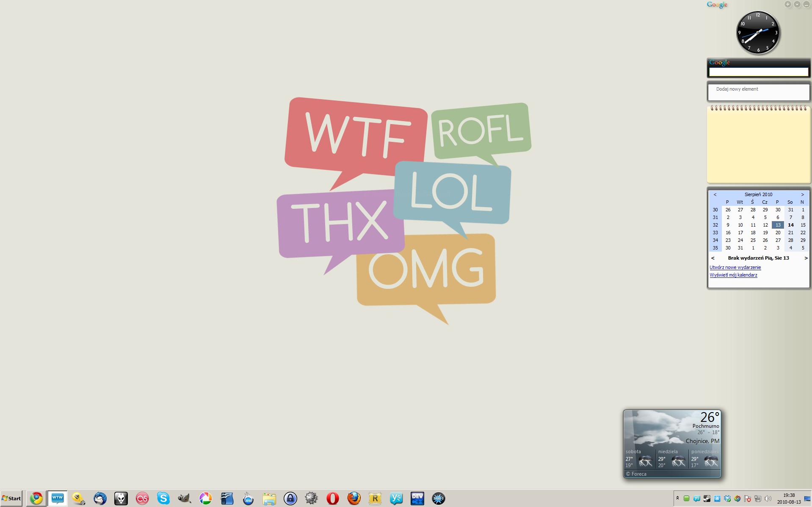Click the analog clock gadget
This screenshot has height=507, width=812.
click(758, 33)
